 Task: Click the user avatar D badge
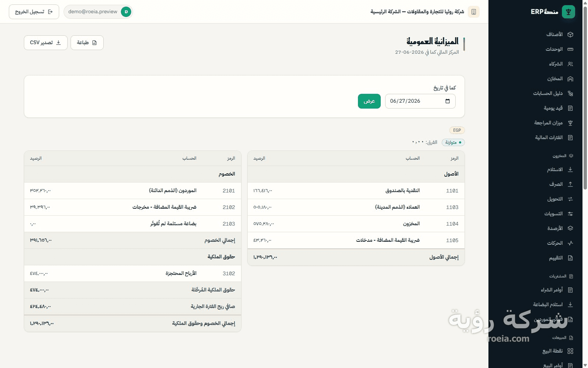pyautogui.click(x=126, y=12)
